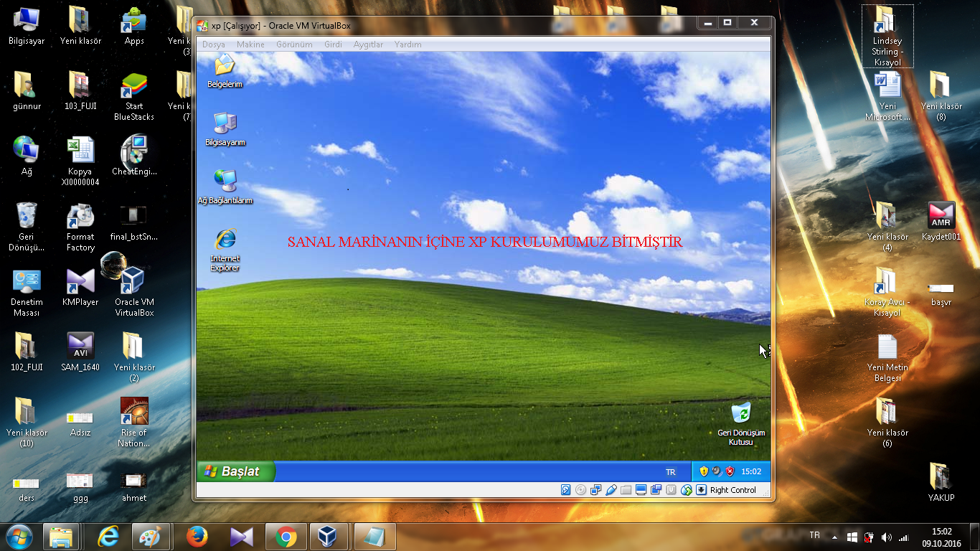
Task: Click the keyboard capture arrow next to Right Control
Action: pyautogui.click(x=701, y=490)
